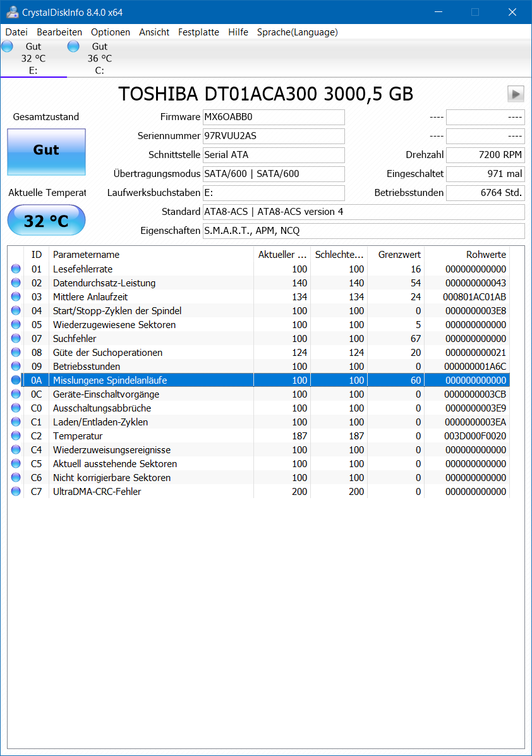The width and height of the screenshot is (532, 756).
Task: Click the Gut health status button
Action: (x=46, y=152)
